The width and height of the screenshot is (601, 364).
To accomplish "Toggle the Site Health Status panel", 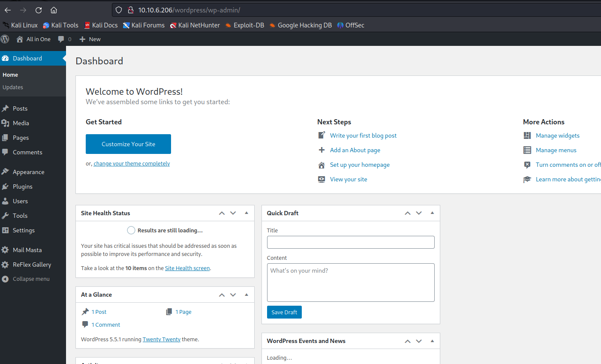I will point(246,213).
